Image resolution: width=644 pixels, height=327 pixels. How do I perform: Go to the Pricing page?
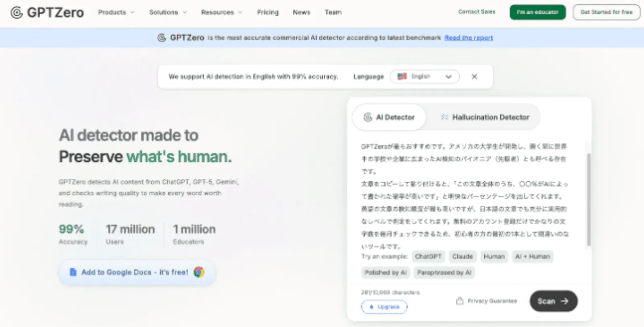268,12
